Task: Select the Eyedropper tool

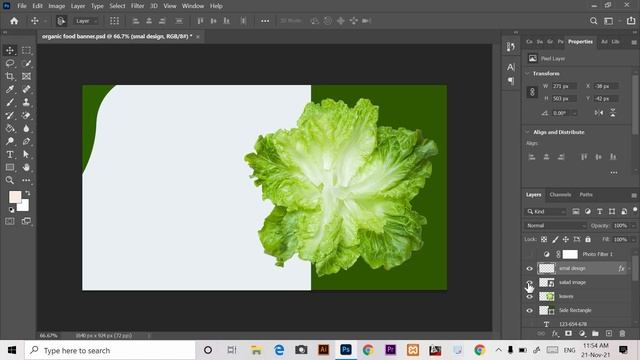Action: (10, 89)
